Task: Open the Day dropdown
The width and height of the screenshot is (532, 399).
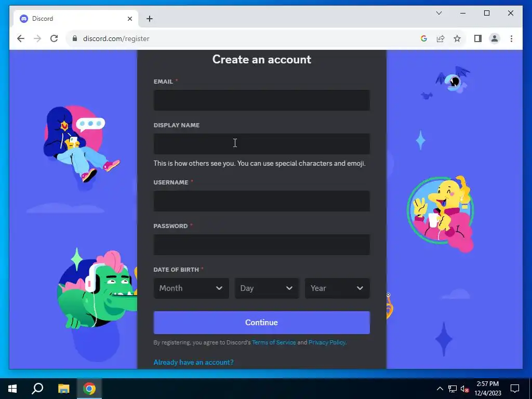Action: point(267,288)
